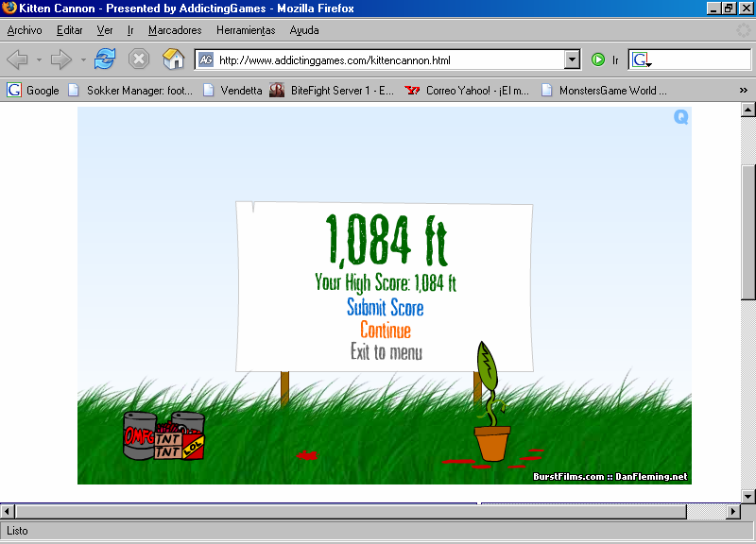Select Exit to menu
Screen dimensions: 756x544
tap(386, 352)
